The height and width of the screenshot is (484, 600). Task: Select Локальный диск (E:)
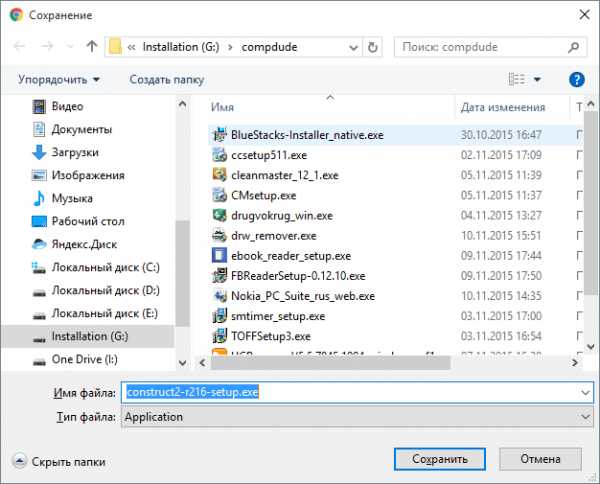click(x=105, y=313)
